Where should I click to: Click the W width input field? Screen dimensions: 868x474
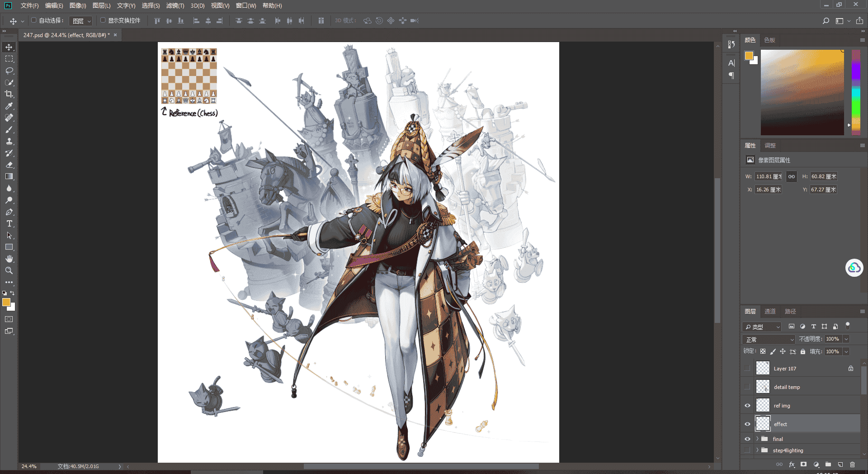(769, 177)
